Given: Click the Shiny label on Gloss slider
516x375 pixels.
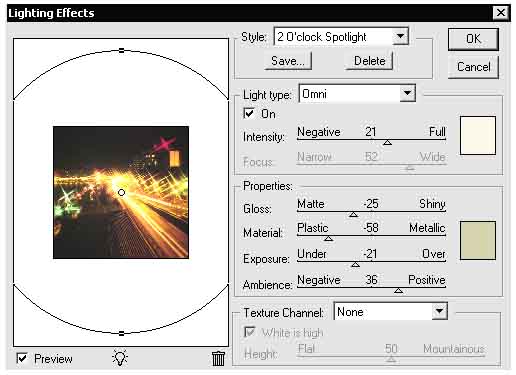Looking at the screenshot, I should pyautogui.click(x=432, y=204).
